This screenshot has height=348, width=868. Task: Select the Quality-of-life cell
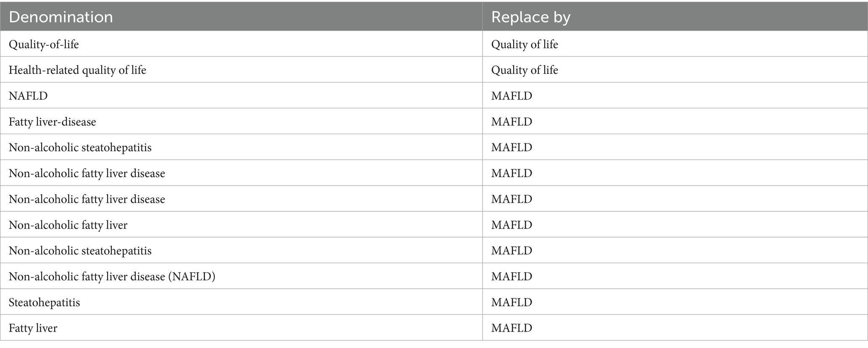pos(44,45)
